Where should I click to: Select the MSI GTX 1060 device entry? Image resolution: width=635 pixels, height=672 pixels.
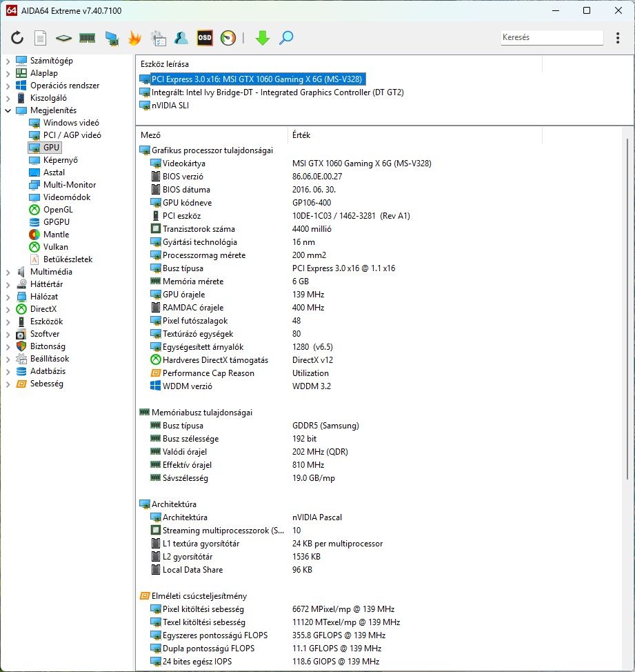click(252, 79)
